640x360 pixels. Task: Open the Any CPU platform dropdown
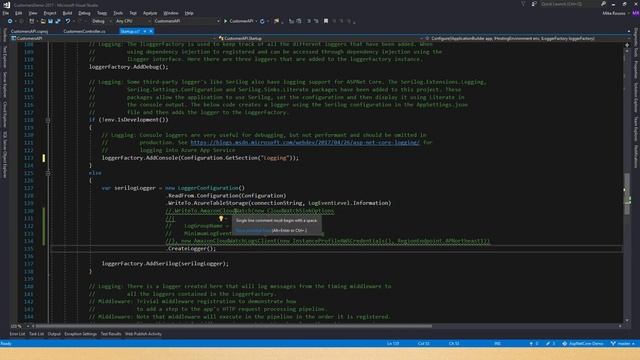pyautogui.click(x=132, y=21)
